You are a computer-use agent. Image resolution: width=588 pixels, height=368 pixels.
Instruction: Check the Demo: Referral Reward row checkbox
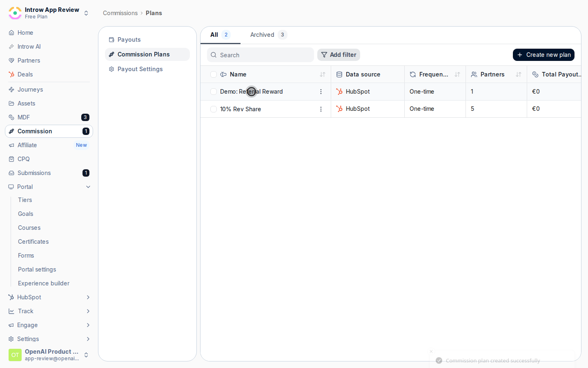coord(214,92)
